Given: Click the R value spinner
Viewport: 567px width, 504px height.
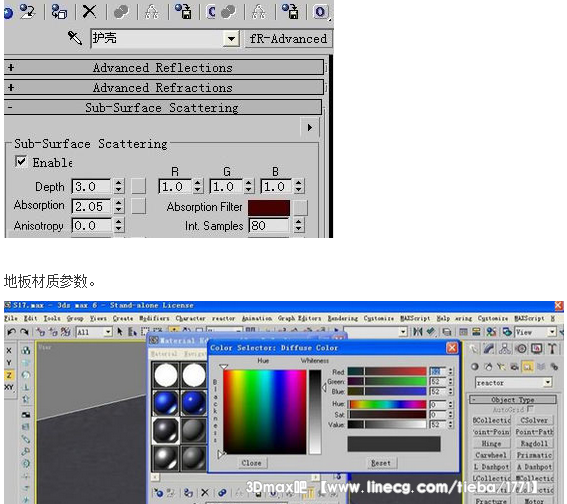Looking at the screenshot, I should click(x=197, y=187).
